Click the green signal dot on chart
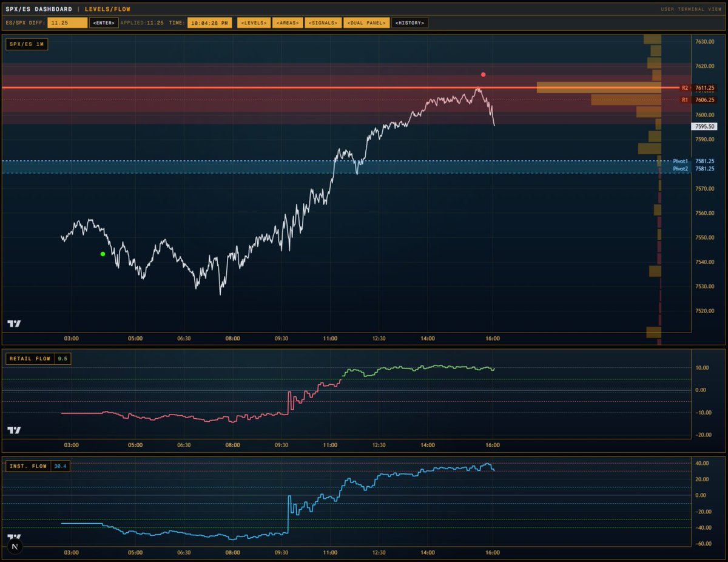This screenshot has width=728, height=562. tap(103, 254)
